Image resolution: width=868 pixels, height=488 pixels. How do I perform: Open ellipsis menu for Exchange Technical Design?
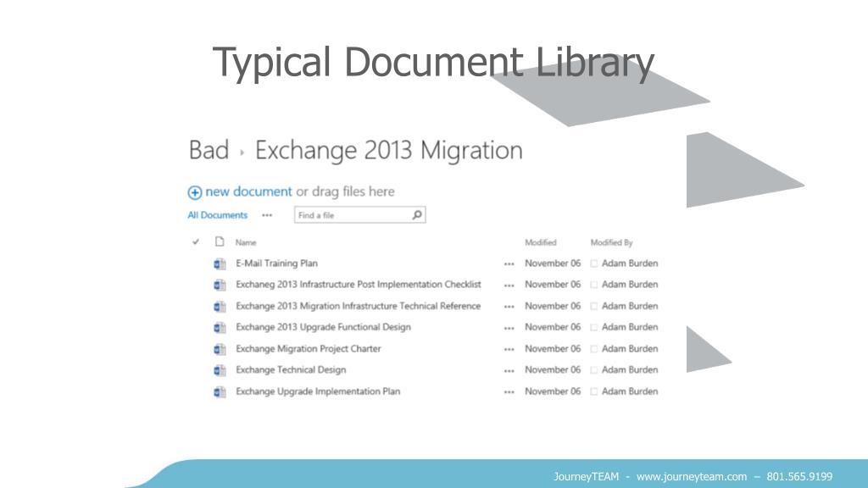coord(509,371)
